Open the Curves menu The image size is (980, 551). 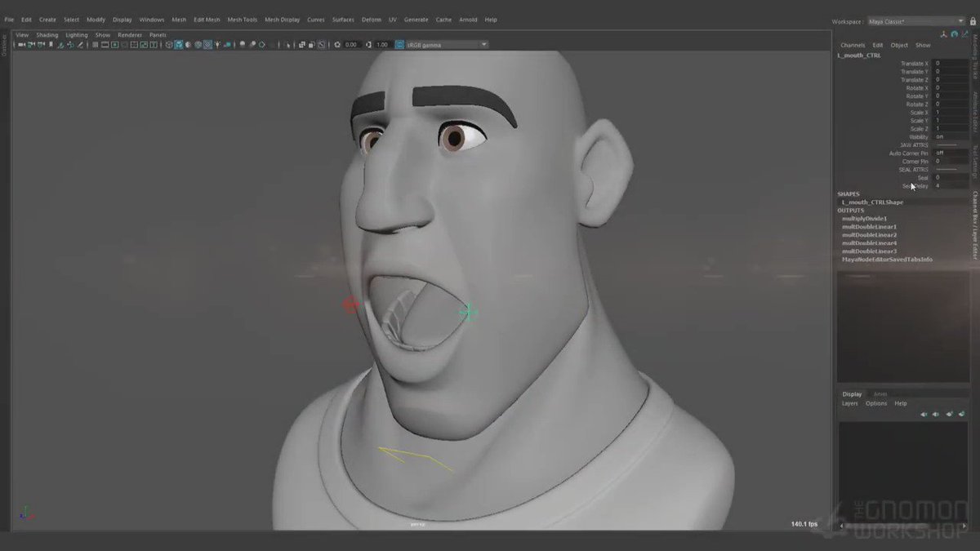[x=316, y=20]
